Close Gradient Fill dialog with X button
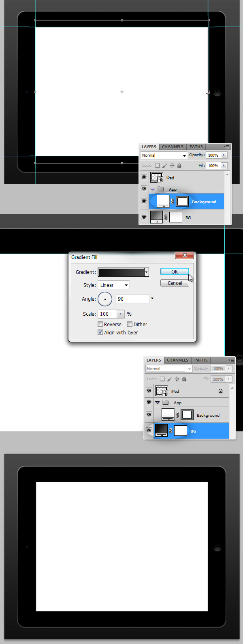Screen dimensions: 243x644 point(185,255)
